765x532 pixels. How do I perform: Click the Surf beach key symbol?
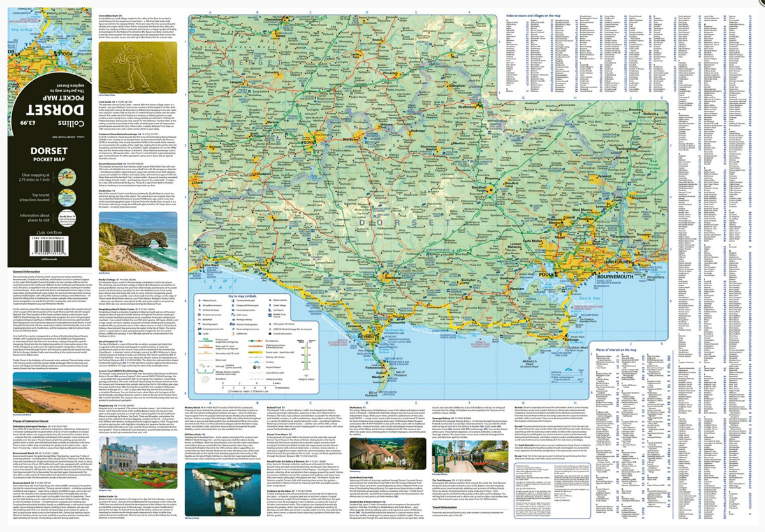(270, 310)
